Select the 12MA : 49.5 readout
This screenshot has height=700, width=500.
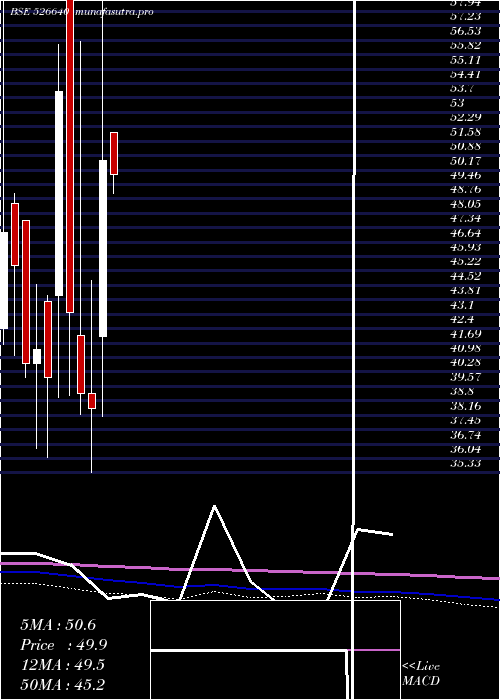click(x=62, y=665)
